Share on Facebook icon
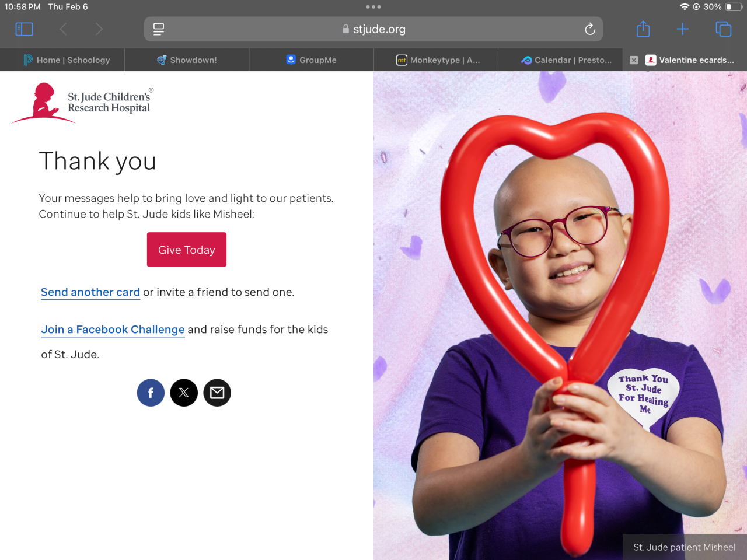The width and height of the screenshot is (747, 560). point(151,393)
